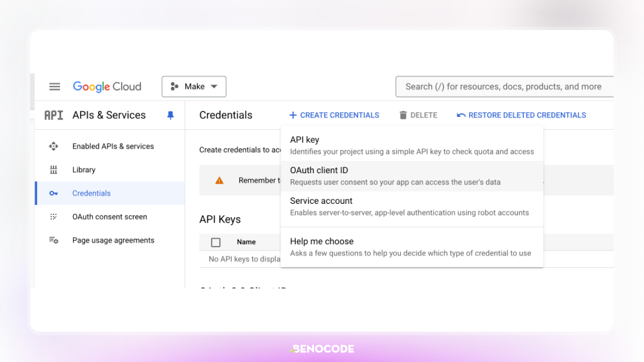Click the Create Credentials button
Viewport: 644px width, 362px height.
pos(334,115)
